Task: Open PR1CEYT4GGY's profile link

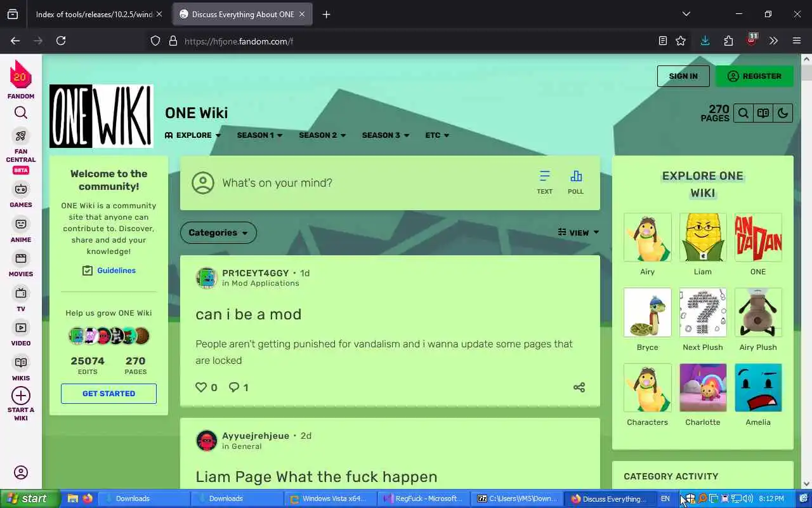Action: 255,273
